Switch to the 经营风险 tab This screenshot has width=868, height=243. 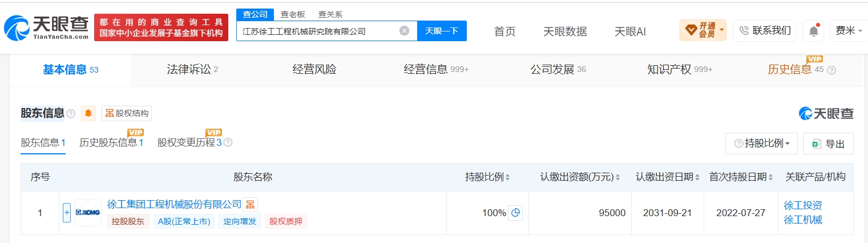point(314,70)
